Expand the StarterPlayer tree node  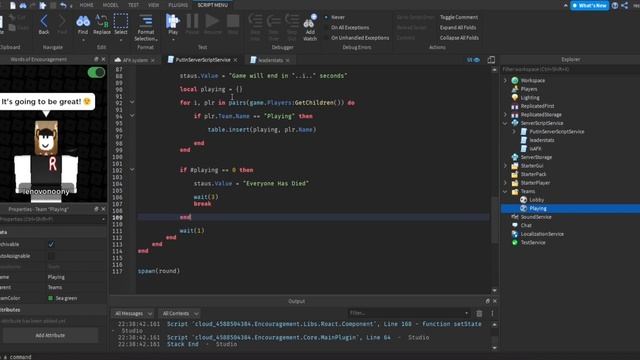pyautogui.click(x=505, y=183)
